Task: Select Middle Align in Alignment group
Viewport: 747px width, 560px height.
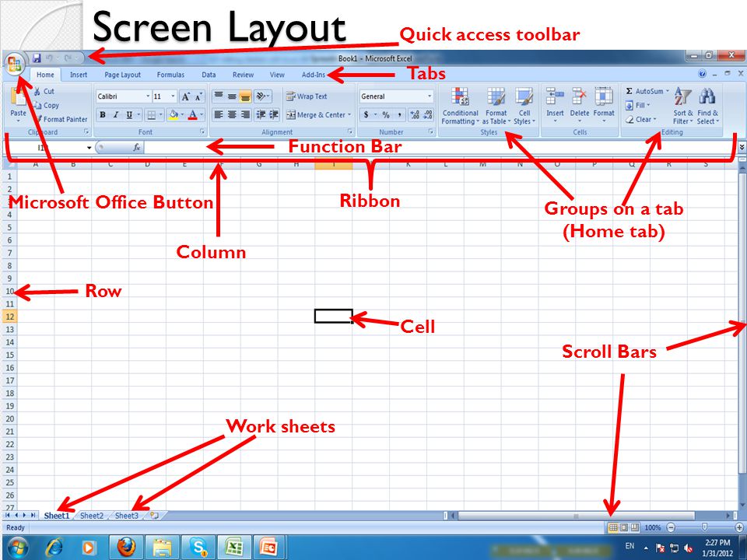Action: [x=232, y=96]
